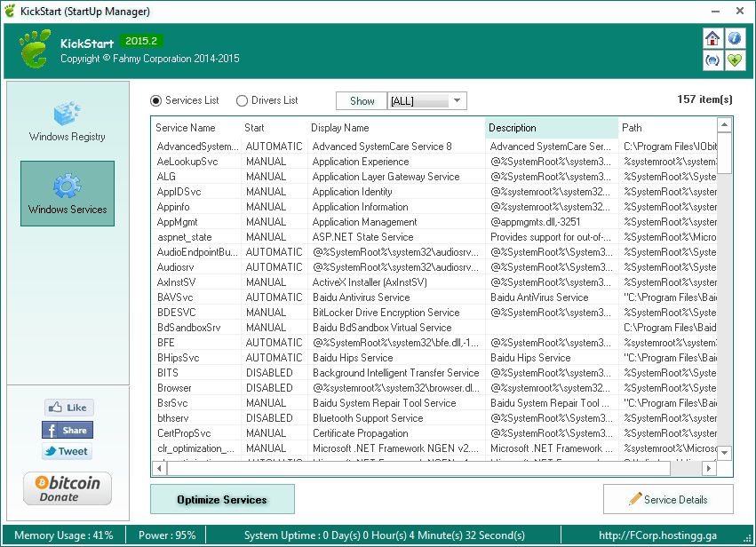
Task: Open Service Details
Action: click(668, 499)
